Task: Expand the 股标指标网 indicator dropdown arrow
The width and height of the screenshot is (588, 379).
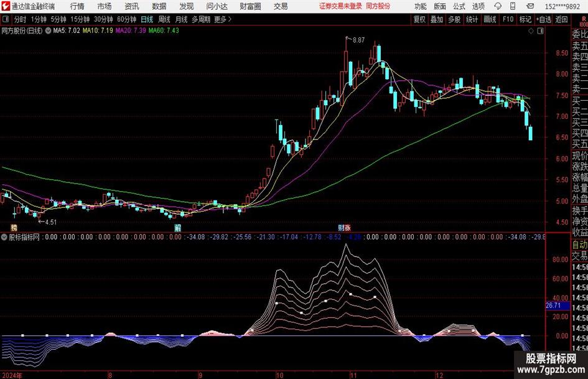Action: tap(4, 237)
